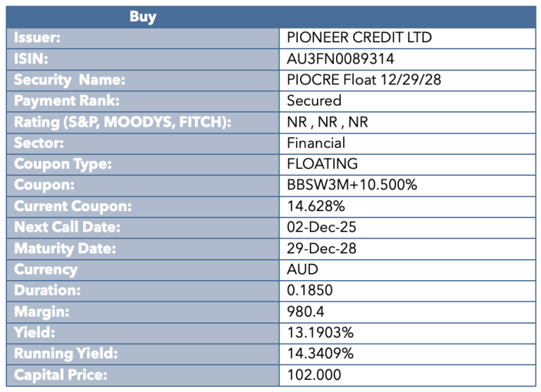Select the current coupon 14.628% cell
541x392 pixels.
pos(316,206)
